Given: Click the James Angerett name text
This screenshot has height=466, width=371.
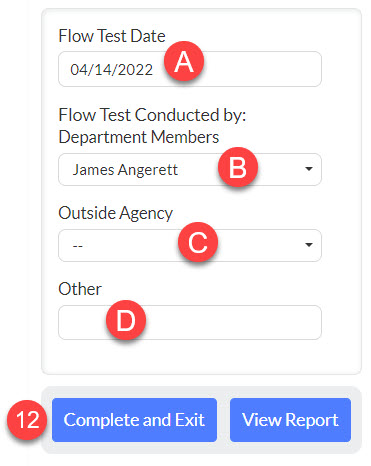Looking at the screenshot, I should pos(125,170).
